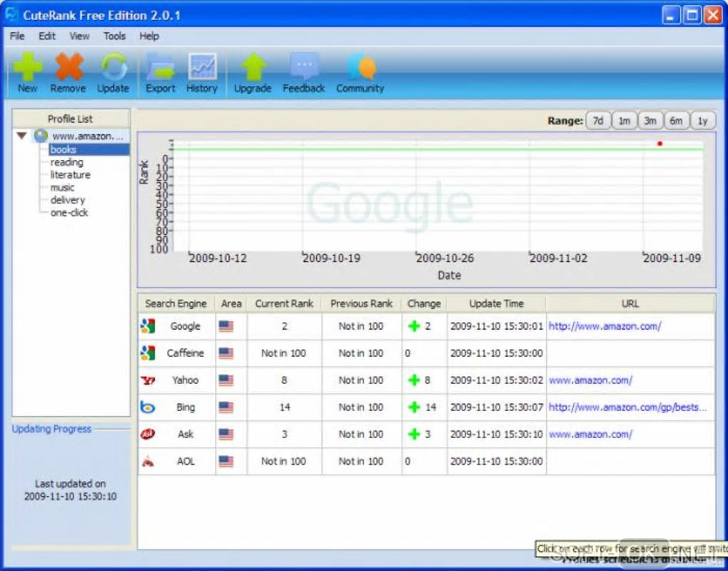The image size is (728, 571).
Task: Click AOL current rank Not in 100
Action: [283, 461]
